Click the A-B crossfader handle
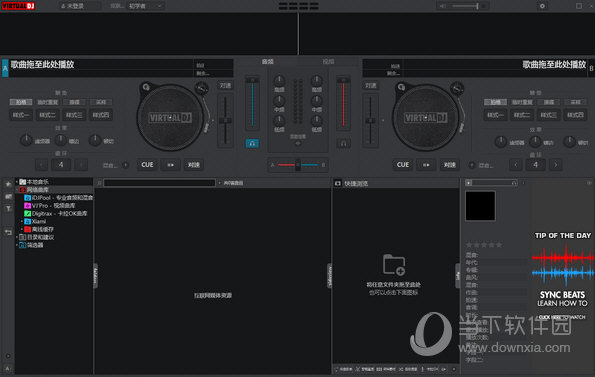This screenshot has height=377, width=595. (x=298, y=165)
